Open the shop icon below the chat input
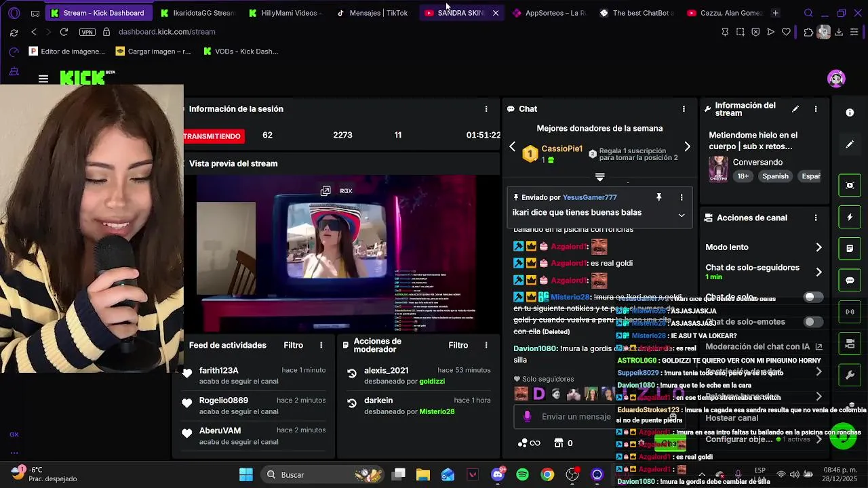The image size is (868, 488). tap(559, 443)
